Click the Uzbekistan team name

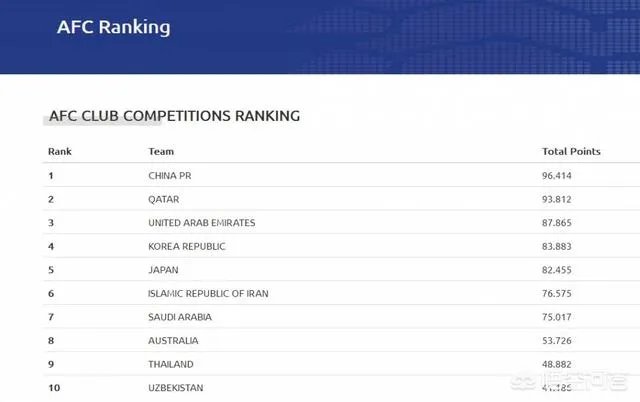click(x=176, y=387)
